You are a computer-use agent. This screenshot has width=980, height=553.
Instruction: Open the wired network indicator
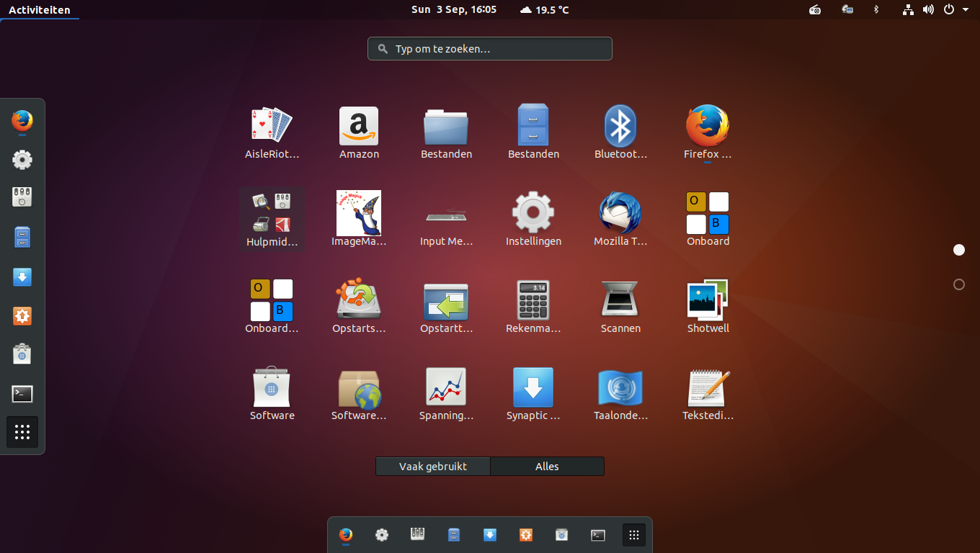tap(909, 9)
